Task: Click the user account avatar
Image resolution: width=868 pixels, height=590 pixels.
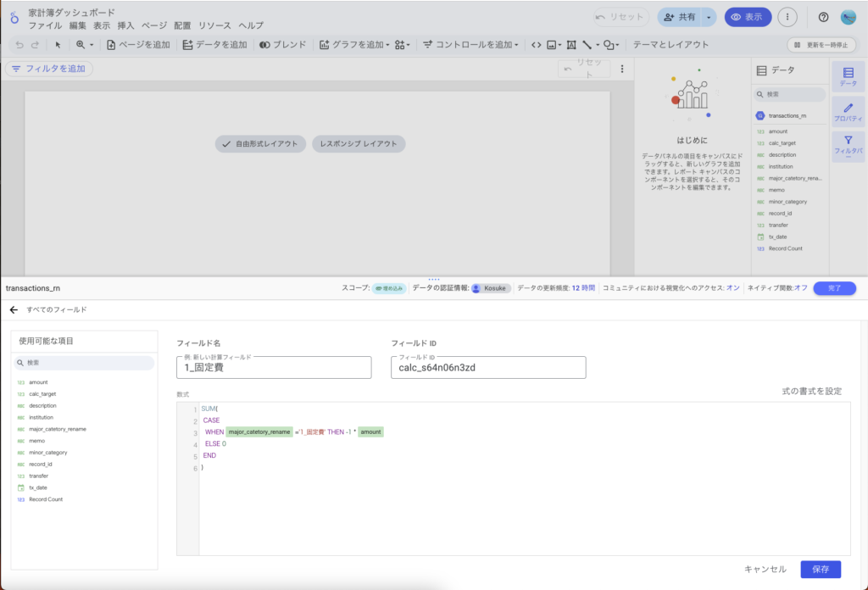Action: pos(848,17)
